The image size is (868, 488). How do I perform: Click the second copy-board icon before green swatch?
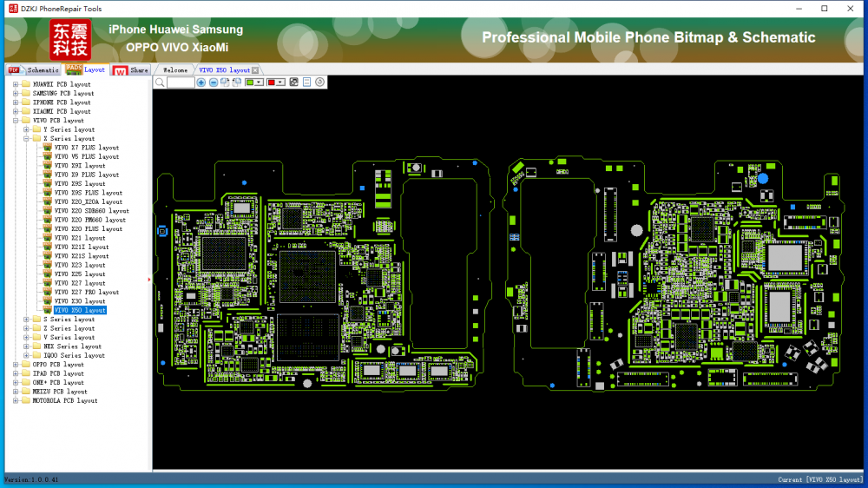[237, 82]
